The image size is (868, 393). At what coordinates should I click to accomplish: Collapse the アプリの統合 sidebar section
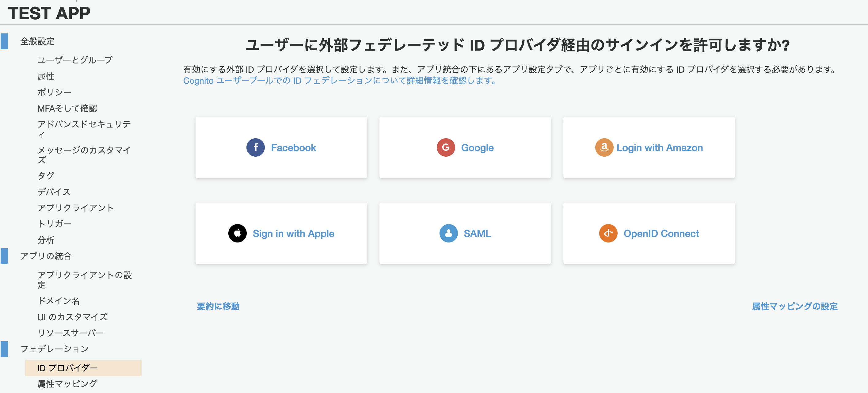pos(46,256)
